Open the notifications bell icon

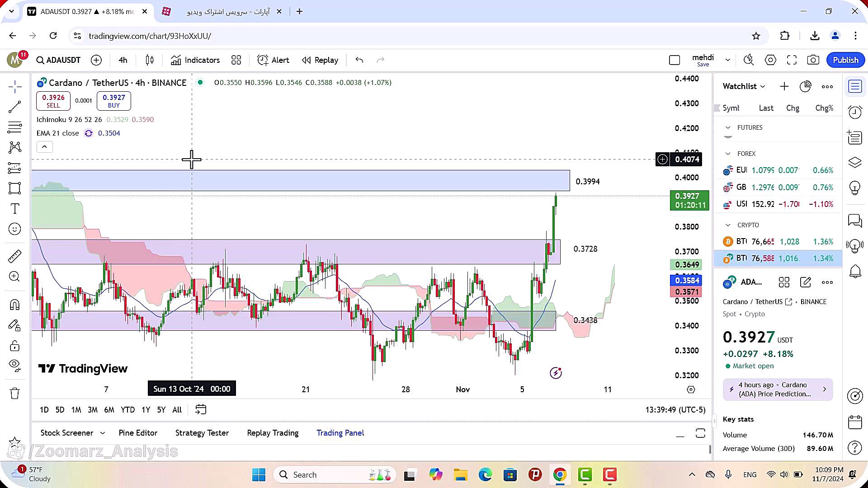pyautogui.click(x=855, y=271)
